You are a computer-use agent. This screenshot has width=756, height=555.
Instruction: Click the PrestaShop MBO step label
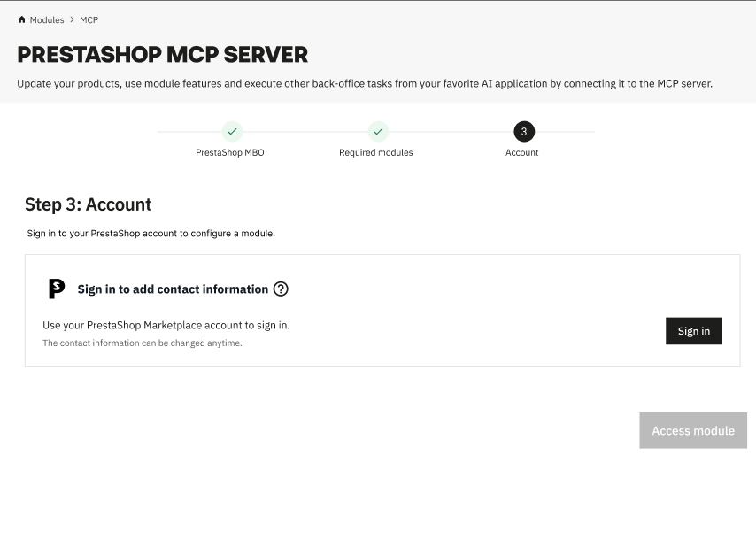pos(230,152)
